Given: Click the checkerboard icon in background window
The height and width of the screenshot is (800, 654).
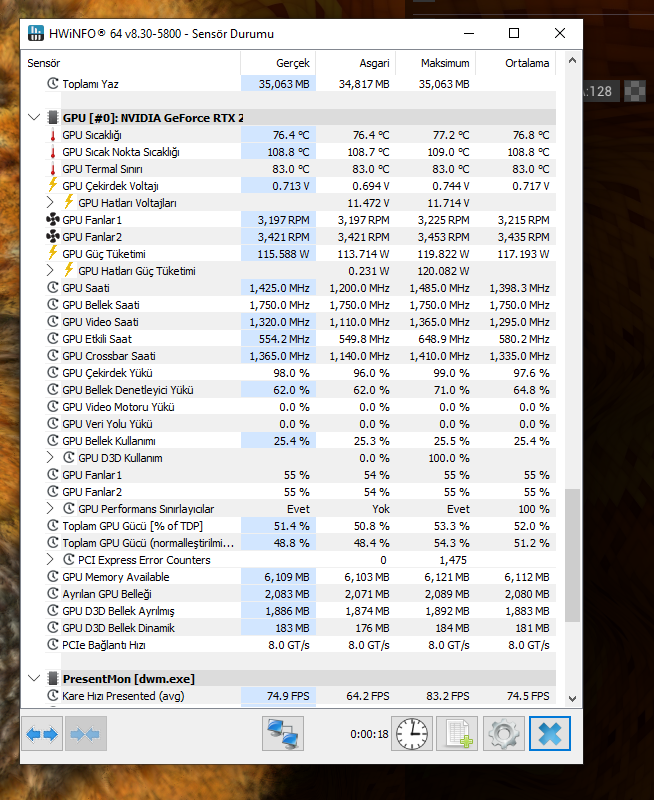Looking at the screenshot, I should pyautogui.click(x=635, y=91).
